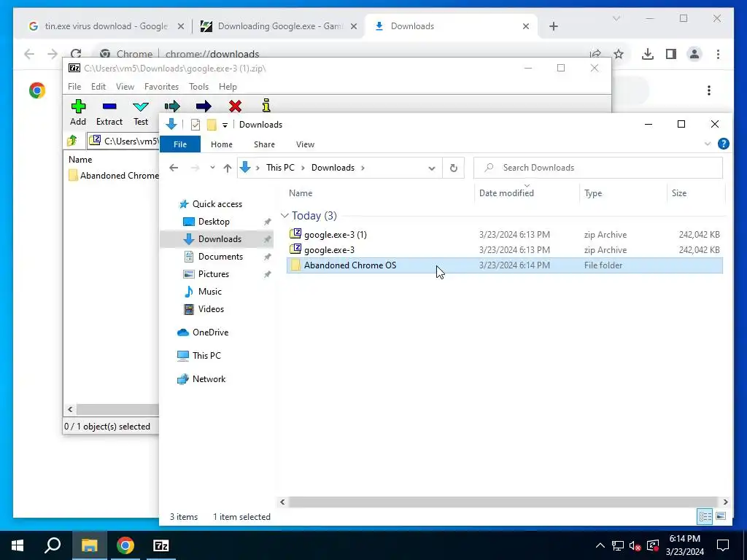Open Explorer recent locations dropdown

click(212, 168)
